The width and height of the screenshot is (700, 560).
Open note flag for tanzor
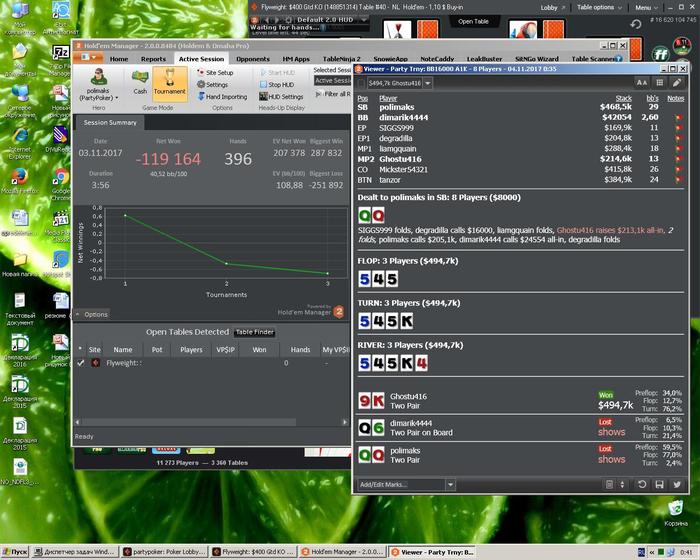[x=679, y=180]
